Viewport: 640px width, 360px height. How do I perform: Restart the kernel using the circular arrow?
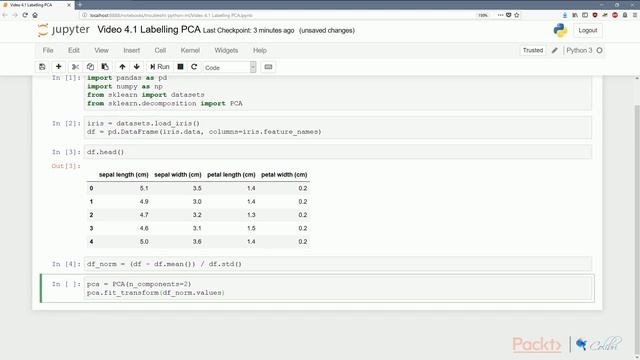[x=194, y=67]
